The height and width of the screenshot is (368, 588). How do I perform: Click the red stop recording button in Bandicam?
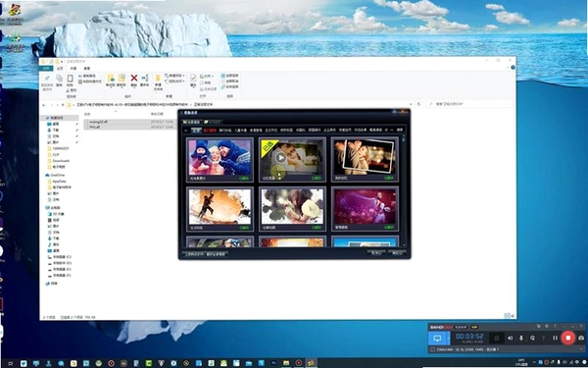tap(567, 338)
